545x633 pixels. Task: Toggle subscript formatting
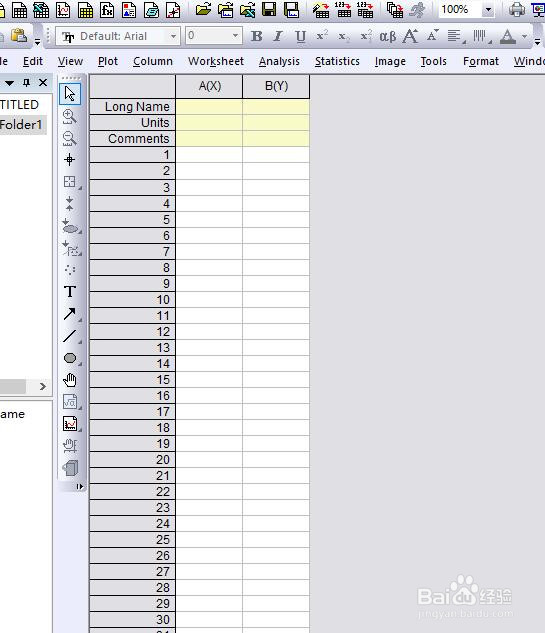(x=344, y=37)
